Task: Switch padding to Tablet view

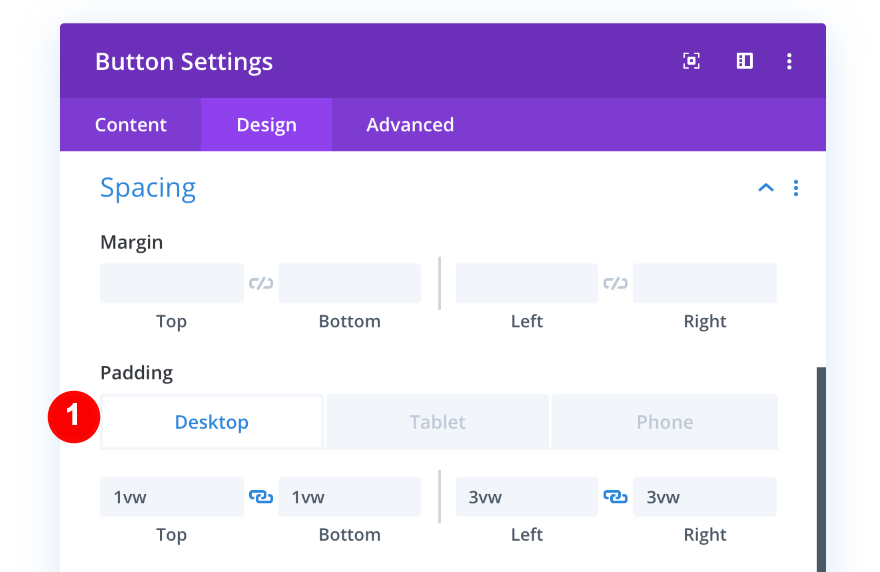Action: (438, 422)
